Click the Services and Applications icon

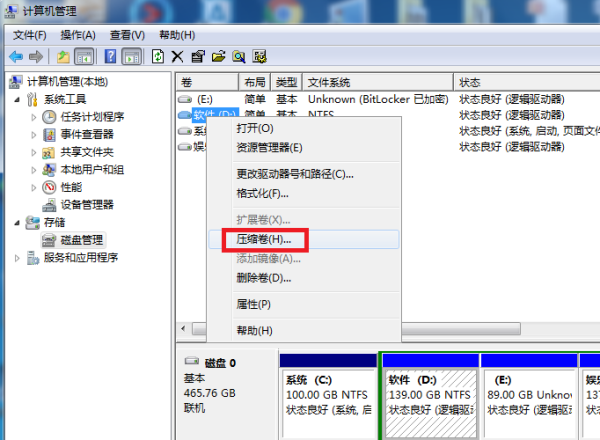[33, 258]
